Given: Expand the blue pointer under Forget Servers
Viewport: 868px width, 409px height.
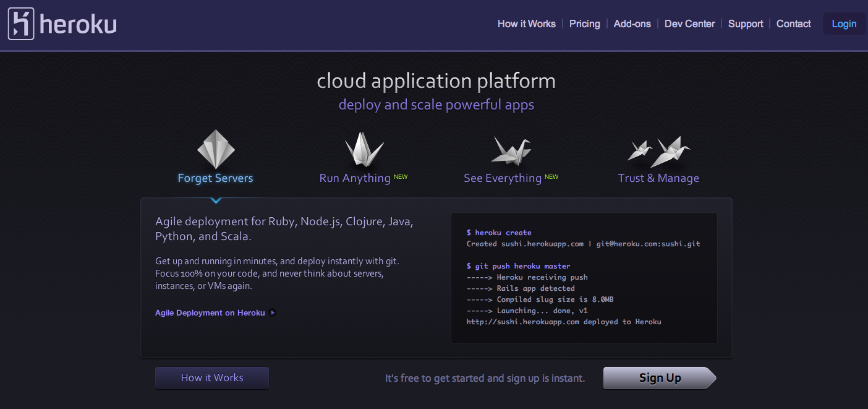Looking at the screenshot, I should point(216,200).
